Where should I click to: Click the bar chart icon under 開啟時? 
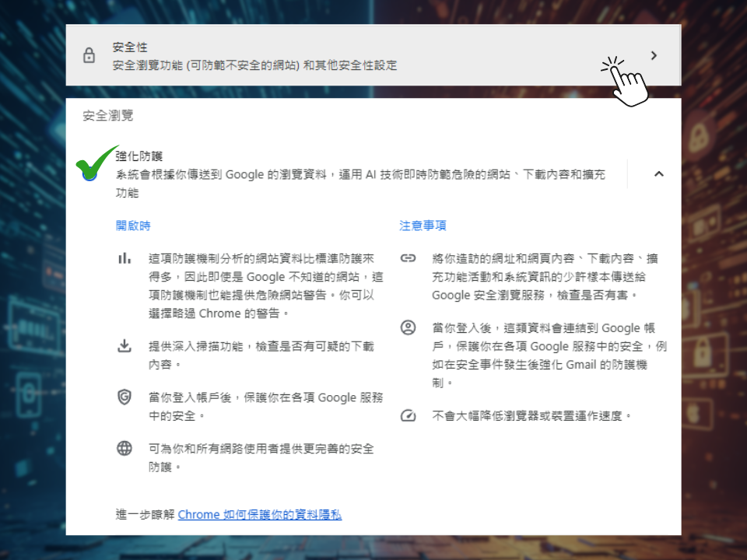coord(124,258)
